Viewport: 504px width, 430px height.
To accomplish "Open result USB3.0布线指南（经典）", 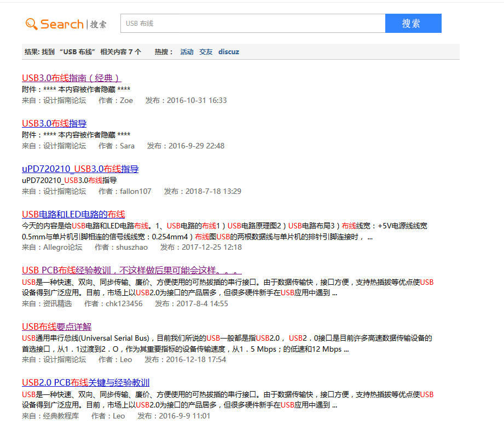I will 71,78.
